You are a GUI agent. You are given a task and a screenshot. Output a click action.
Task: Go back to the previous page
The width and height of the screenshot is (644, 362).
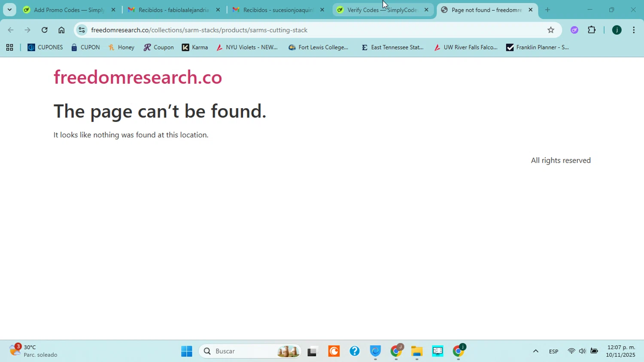pyautogui.click(x=11, y=30)
